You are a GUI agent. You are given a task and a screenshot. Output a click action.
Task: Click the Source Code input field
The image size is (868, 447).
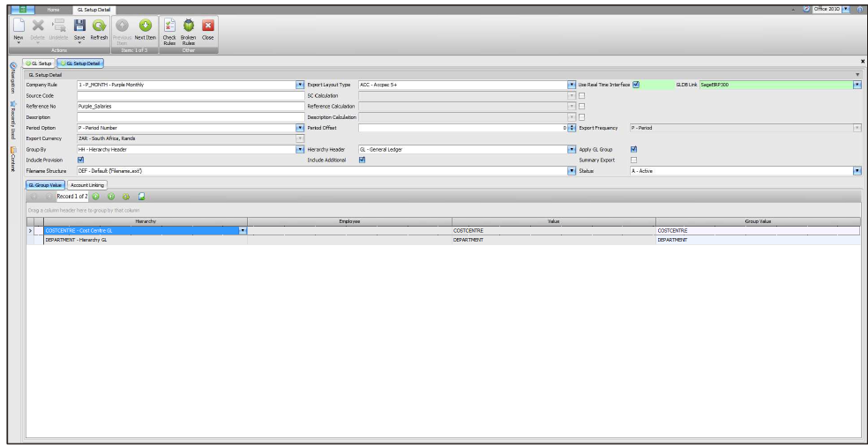pos(191,96)
